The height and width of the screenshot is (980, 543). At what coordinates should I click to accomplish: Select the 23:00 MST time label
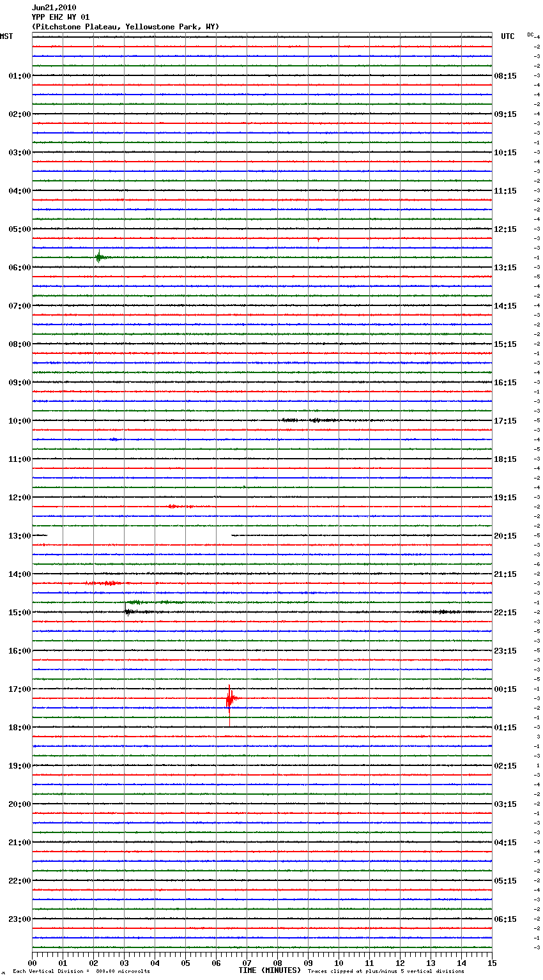click(20, 919)
